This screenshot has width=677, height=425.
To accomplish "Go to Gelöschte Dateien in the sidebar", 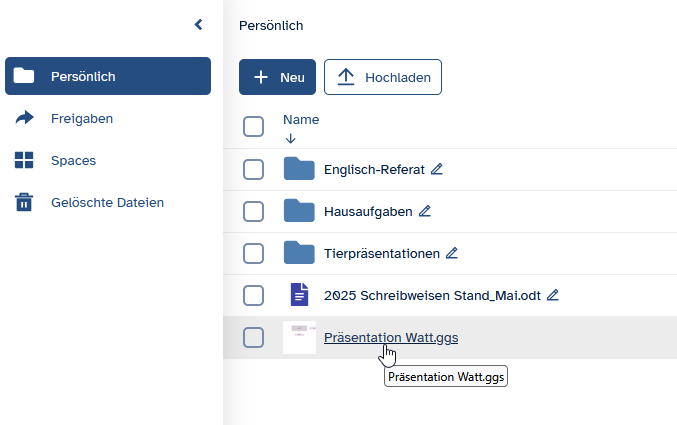I will (107, 202).
